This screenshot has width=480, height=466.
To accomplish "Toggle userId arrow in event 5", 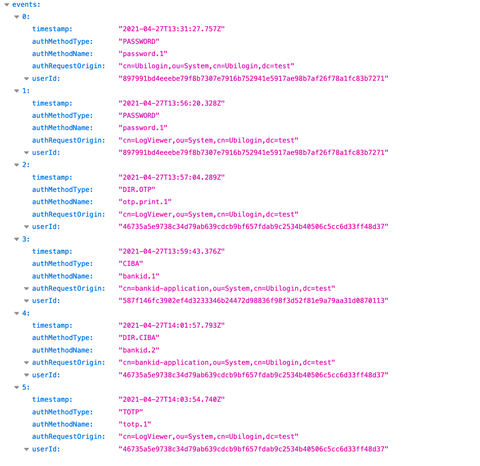I will (27, 449).
